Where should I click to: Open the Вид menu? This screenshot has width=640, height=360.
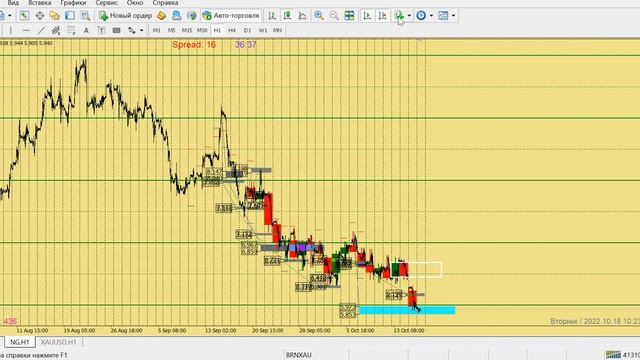pyautogui.click(x=13, y=3)
